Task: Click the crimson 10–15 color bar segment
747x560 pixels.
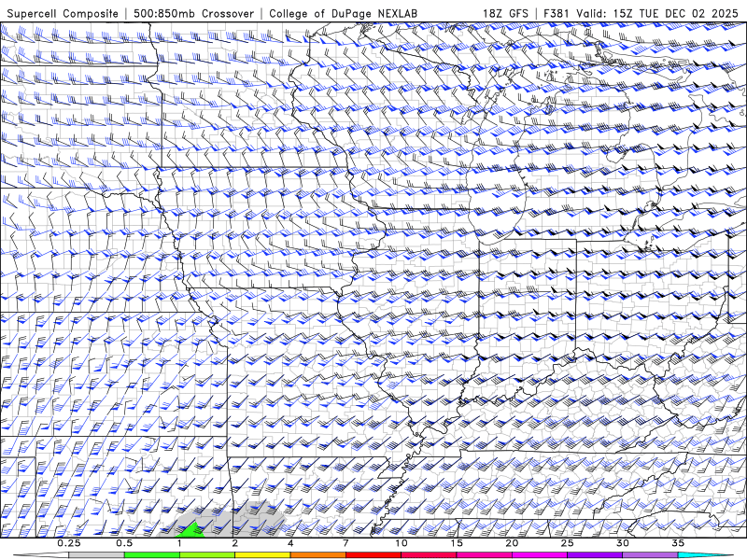Action: point(429,555)
